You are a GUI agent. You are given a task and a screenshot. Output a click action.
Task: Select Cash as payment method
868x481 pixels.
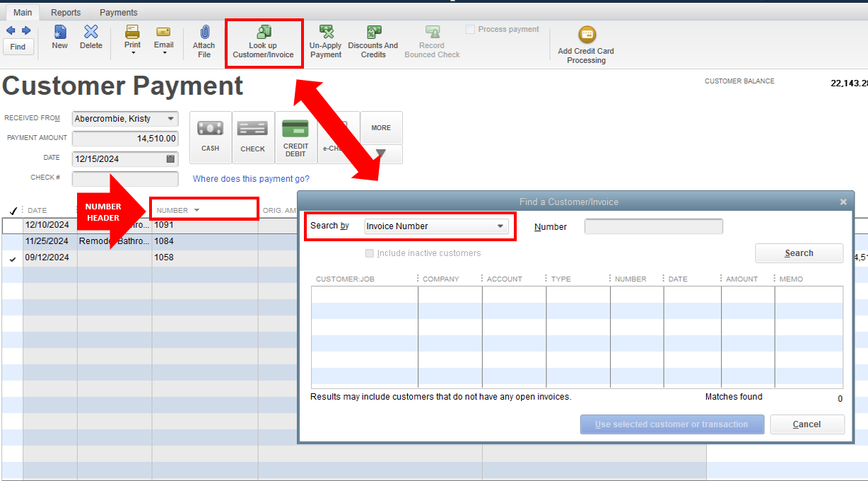point(210,137)
